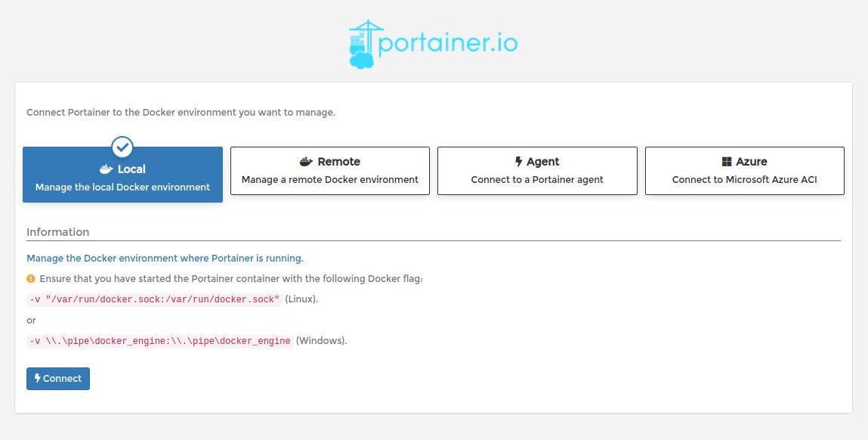Select the Remote environment option
Screen dimensions: 868x440
point(329,171)
